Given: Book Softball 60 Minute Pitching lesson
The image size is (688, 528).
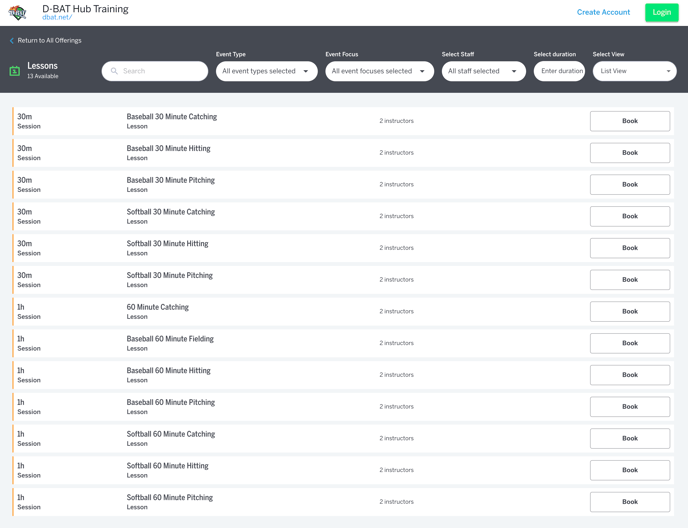Looking at the screenshot, I should 630,502.
